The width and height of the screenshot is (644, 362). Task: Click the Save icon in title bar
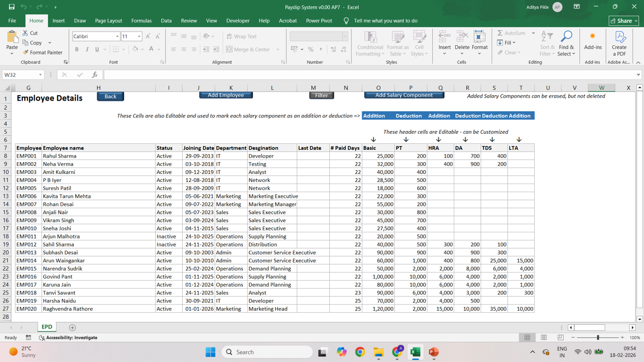pos(11,7)
